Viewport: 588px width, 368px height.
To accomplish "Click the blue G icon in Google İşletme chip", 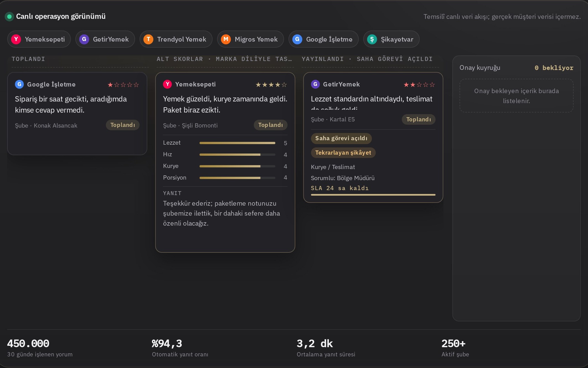I will [x=297, y=39].
